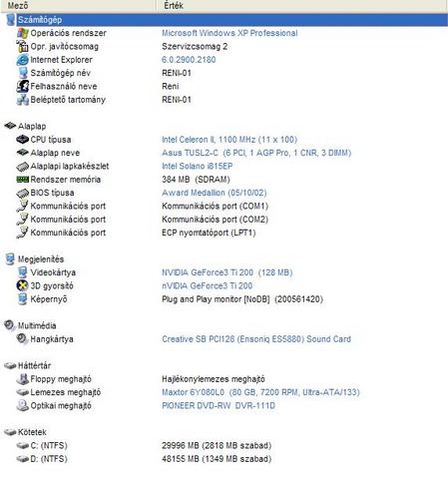Screen dimensions: 448x479
Task: Click the Optikai meghajtó disc icon
Action: point(23,405)
